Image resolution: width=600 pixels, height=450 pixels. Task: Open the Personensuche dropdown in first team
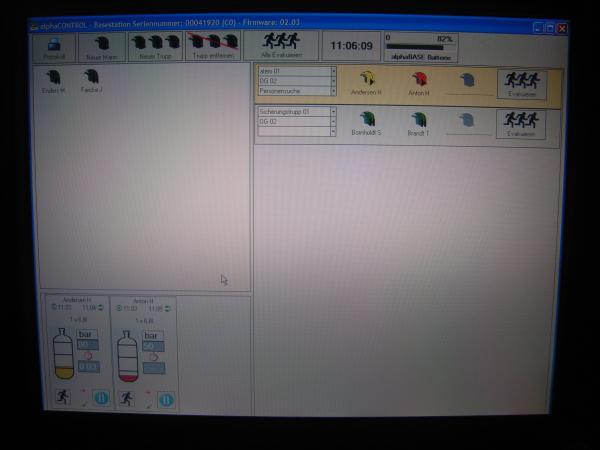(x=333, y=91)
